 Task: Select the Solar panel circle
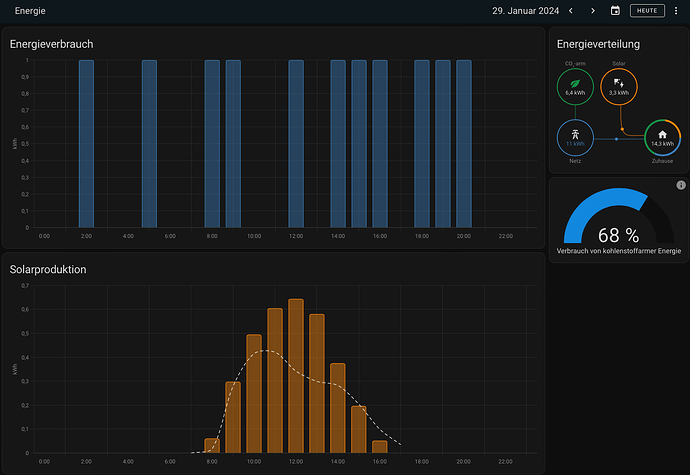618,88
